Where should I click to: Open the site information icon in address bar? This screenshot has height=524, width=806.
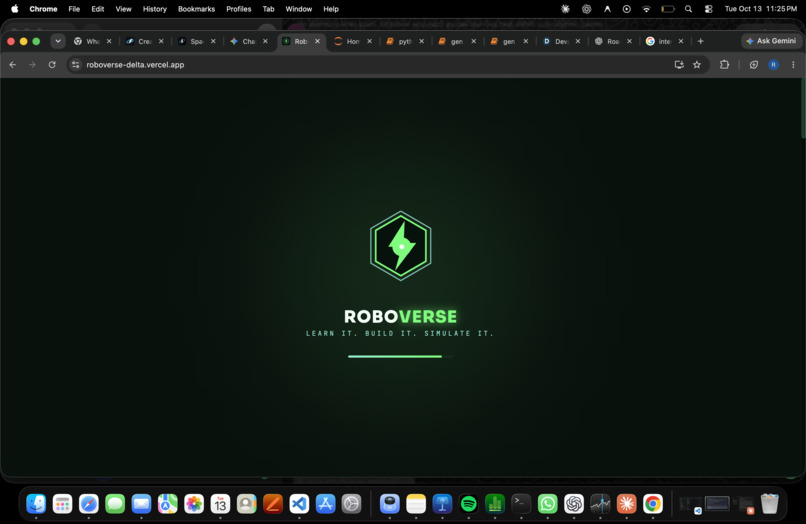point(76,65)
